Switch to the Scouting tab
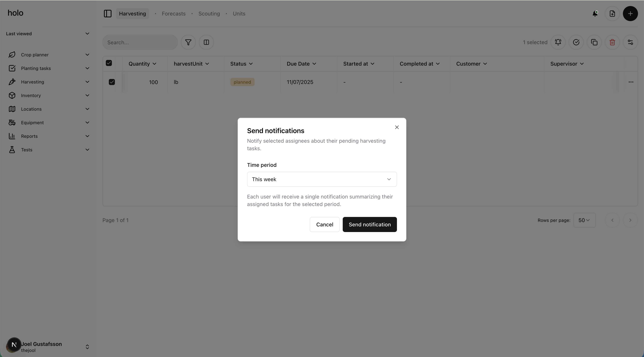The width and height of the screenshot is (644, 357). (209, 14)
